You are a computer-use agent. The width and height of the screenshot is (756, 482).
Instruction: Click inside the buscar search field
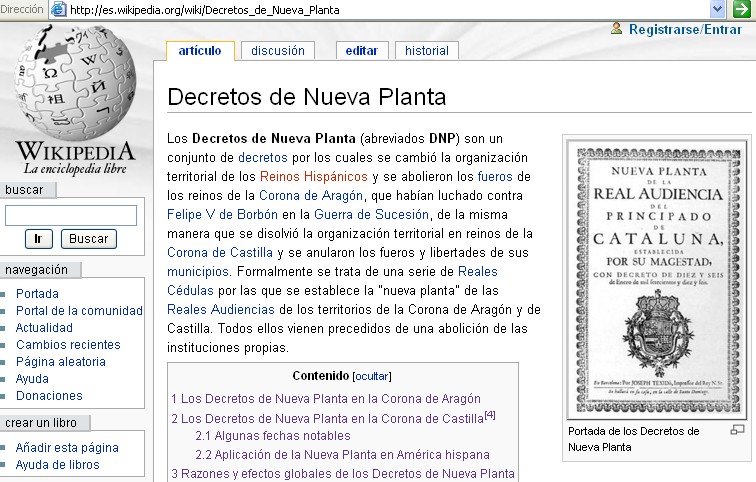pos(71,215)
